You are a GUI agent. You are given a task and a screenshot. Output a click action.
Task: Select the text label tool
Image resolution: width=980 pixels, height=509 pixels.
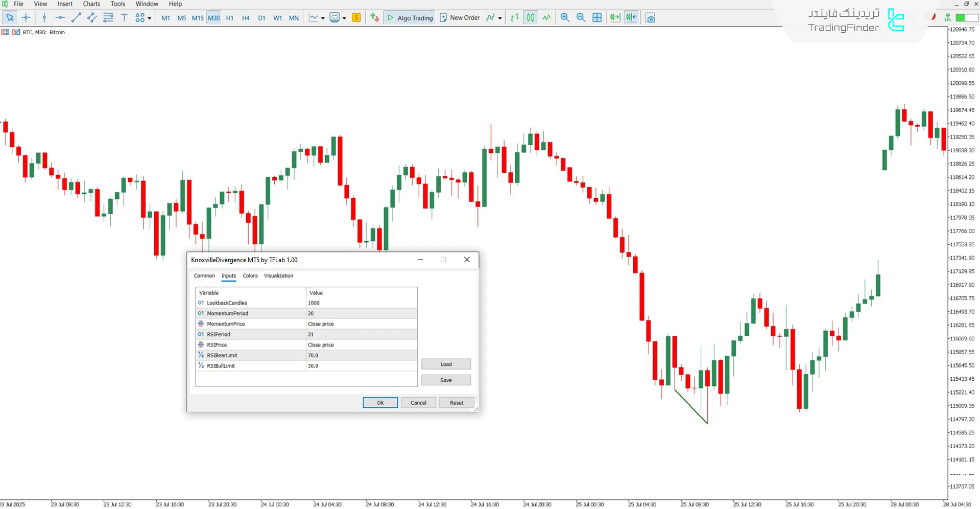click(x=124, y=18)
